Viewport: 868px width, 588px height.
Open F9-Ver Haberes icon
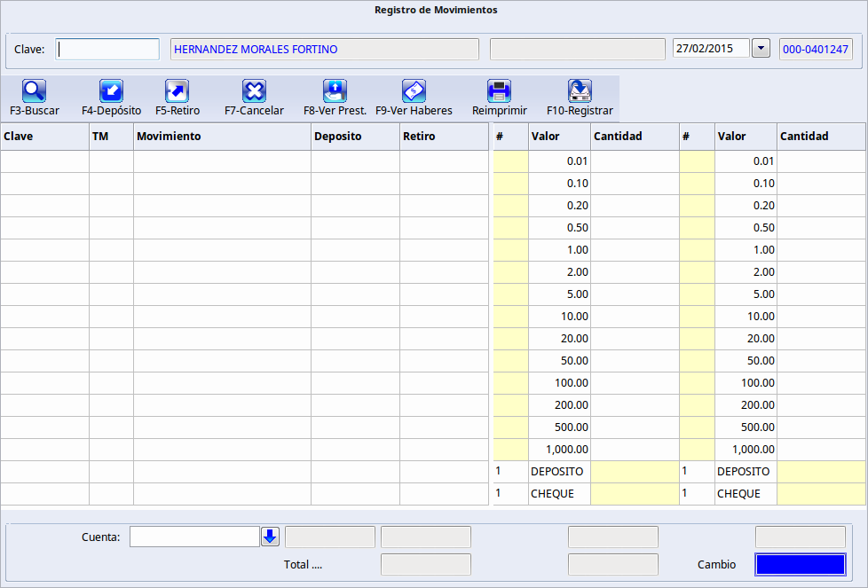414,90
